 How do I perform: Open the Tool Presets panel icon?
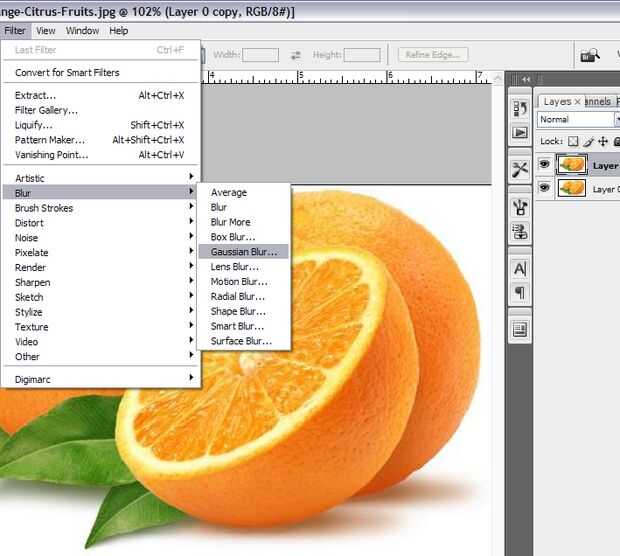click(520, 170)
